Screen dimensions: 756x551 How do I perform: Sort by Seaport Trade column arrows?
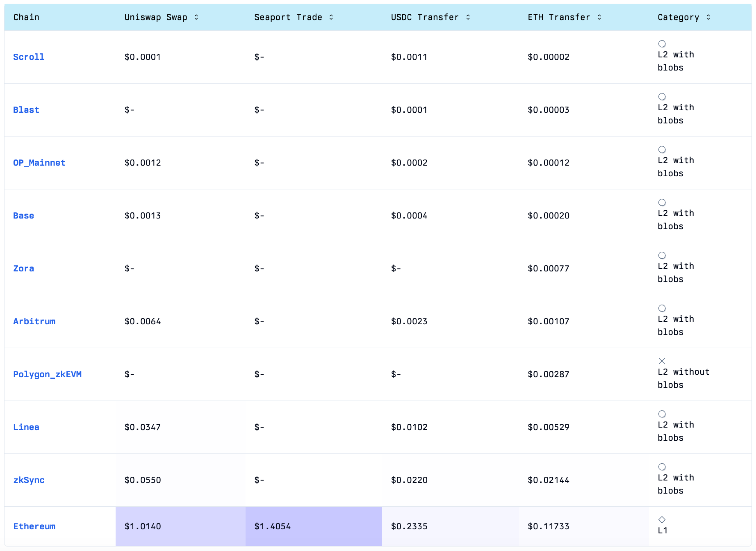click(x=331, y=17)
